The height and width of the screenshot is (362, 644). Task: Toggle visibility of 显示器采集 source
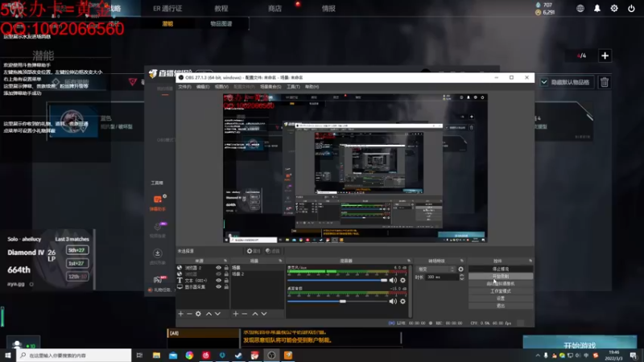click(218, 286)
